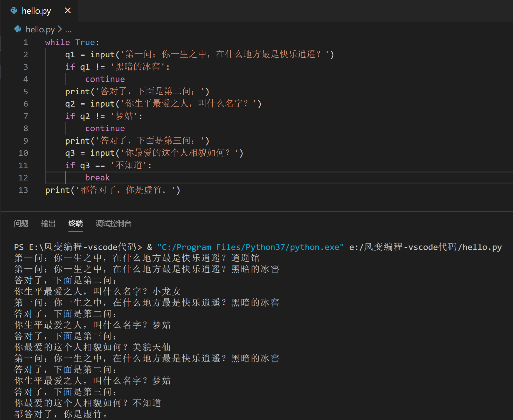Click line number 12 in the gutter
513x420 pixels.
tap(23, 177)
